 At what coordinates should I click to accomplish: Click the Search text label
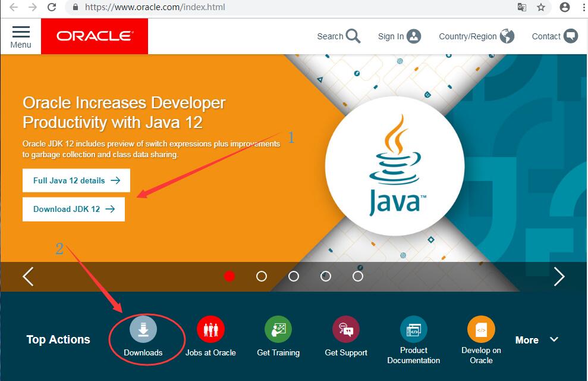click(330, 36)
